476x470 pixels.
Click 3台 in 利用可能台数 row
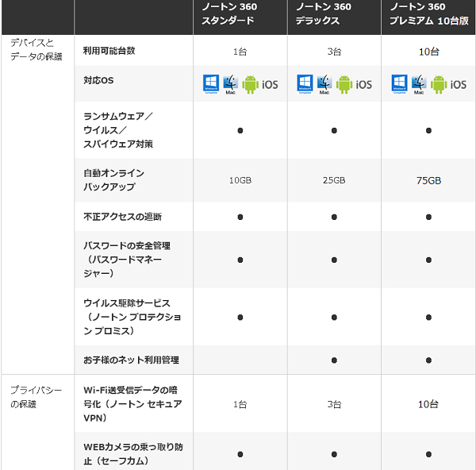[334, 52]
